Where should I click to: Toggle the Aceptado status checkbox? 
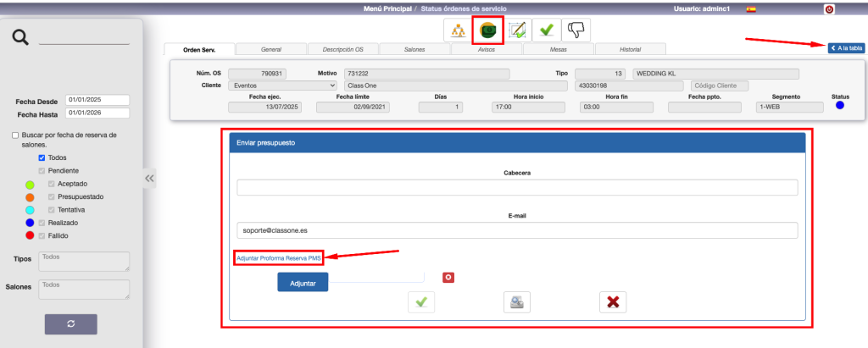pos(52,184)
